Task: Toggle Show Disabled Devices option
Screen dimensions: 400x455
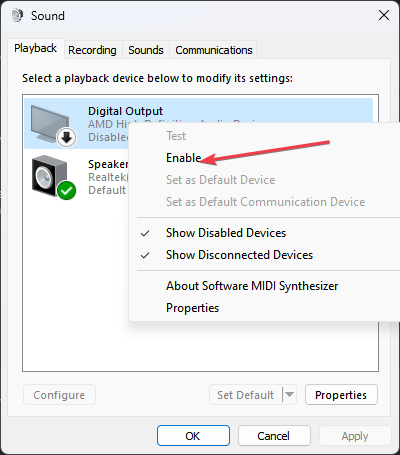Action: (x=226, y=233)
